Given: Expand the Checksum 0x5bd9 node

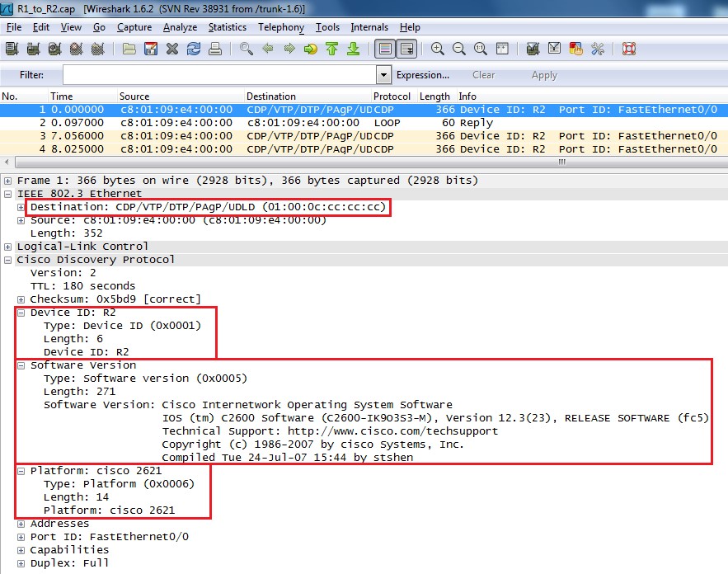Looking at the screenshot, I should (21, 299).
